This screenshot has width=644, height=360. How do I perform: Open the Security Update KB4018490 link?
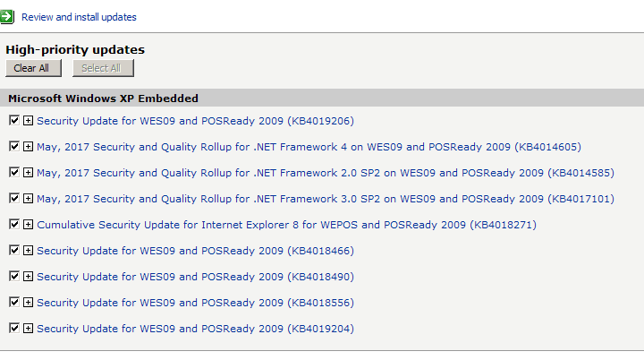point(196,277)
